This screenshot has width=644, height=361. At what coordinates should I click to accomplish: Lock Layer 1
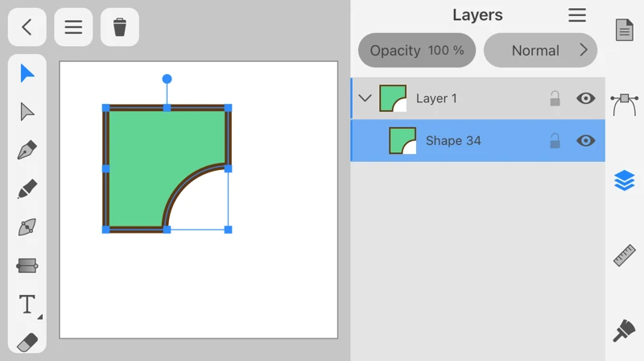coord(555,98)
